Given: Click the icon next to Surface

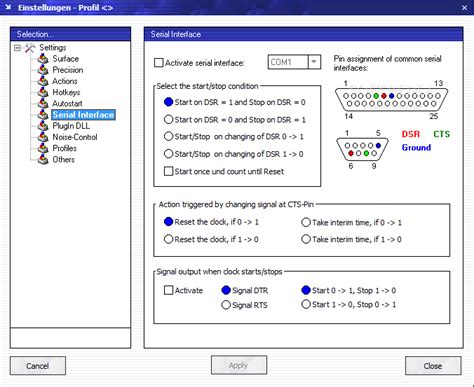Looking at the screenshot, I should (43, 59).
